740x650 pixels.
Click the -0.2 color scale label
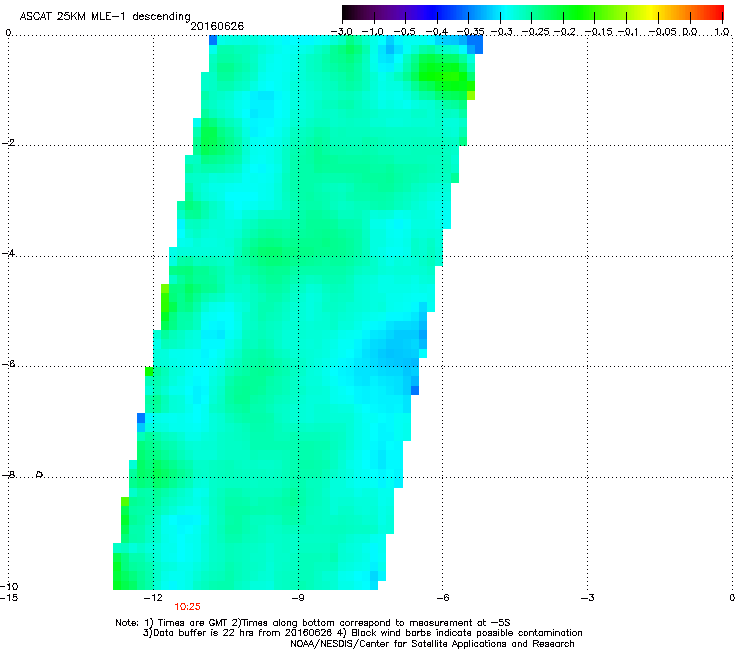coord(565,32)
